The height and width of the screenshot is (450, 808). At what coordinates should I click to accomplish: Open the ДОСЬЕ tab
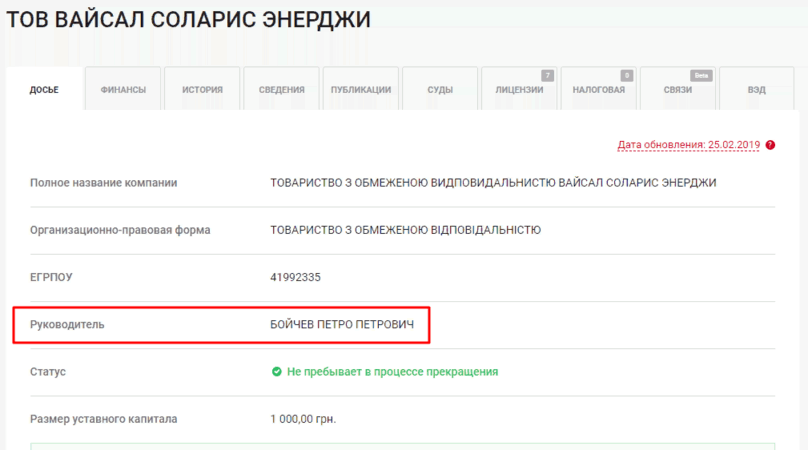pos(44,89)
